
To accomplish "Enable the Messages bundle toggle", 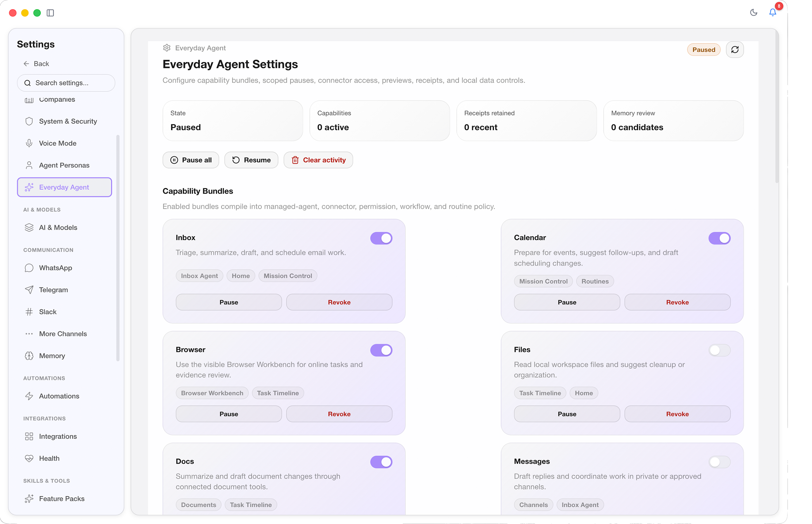I will (719, 462).
